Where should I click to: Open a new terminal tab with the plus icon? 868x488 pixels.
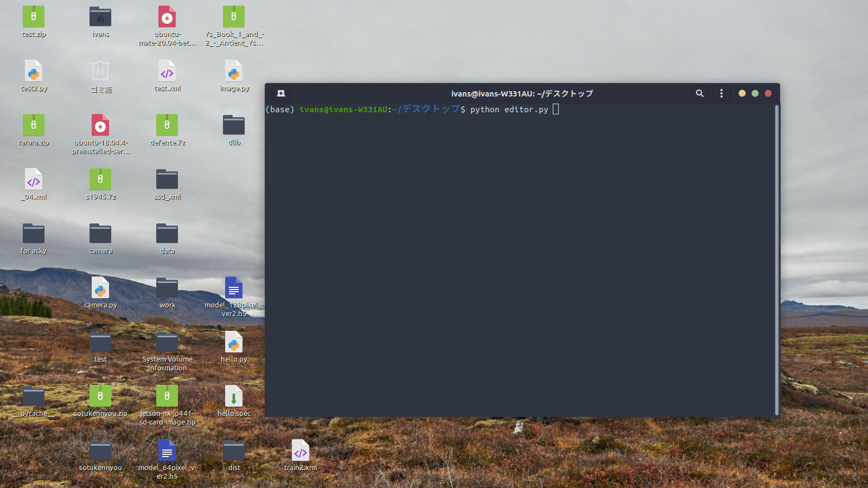[280, 93]
